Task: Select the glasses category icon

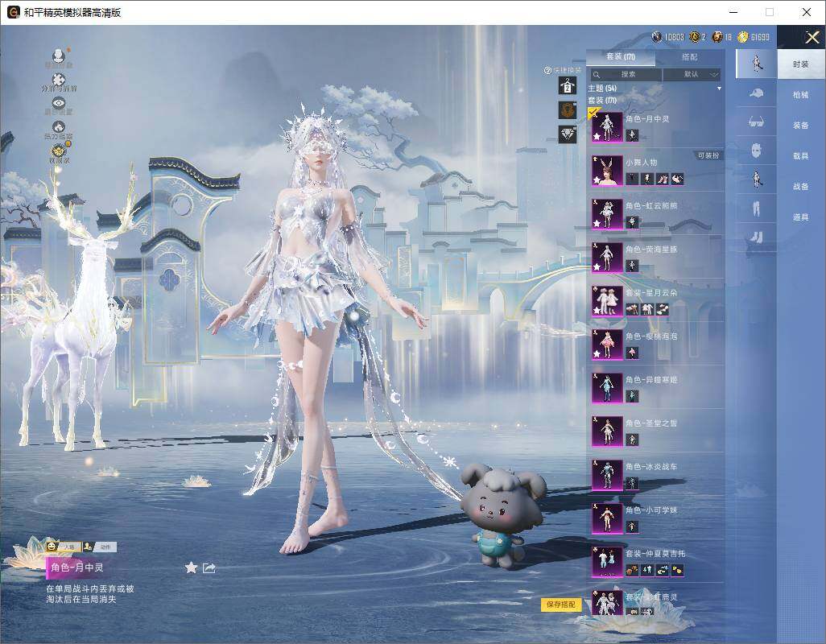Action: coord(757,122)
